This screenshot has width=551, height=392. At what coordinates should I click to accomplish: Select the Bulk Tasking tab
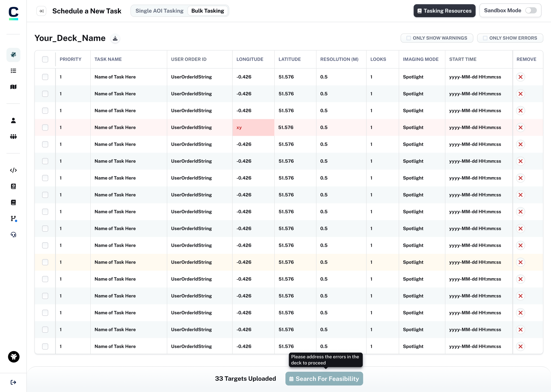[208, 11]
